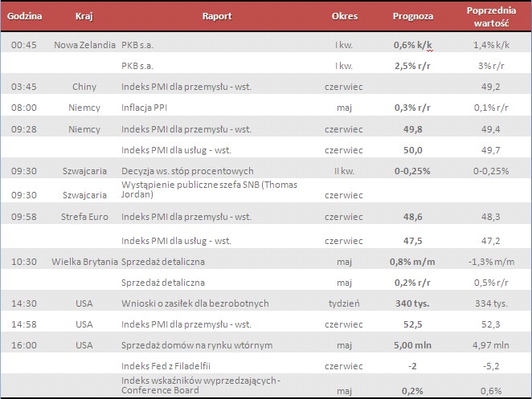Click the Raport column header

(x=218, y=16)
